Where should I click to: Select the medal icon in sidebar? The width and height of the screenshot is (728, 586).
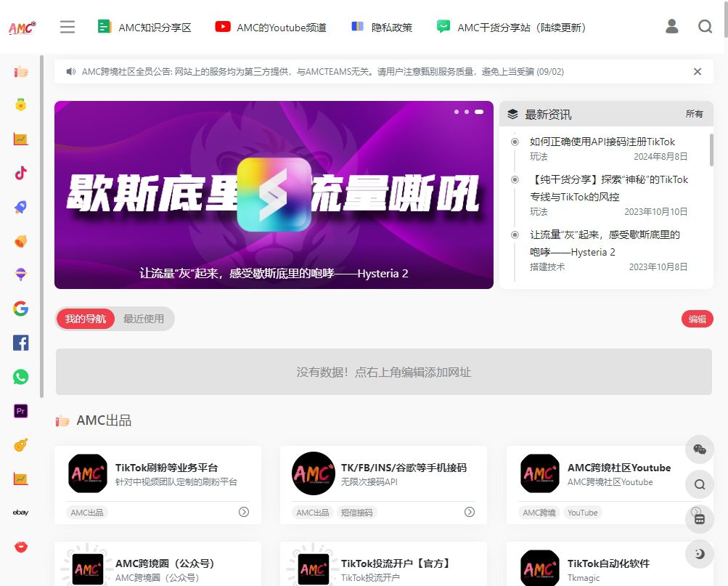[20, 105]
